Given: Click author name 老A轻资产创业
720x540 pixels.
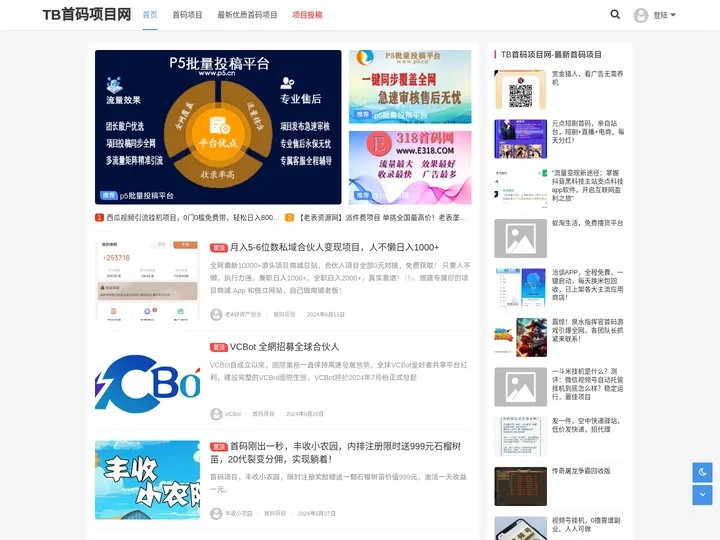Looking at the screenshot, I should (243, 315).
